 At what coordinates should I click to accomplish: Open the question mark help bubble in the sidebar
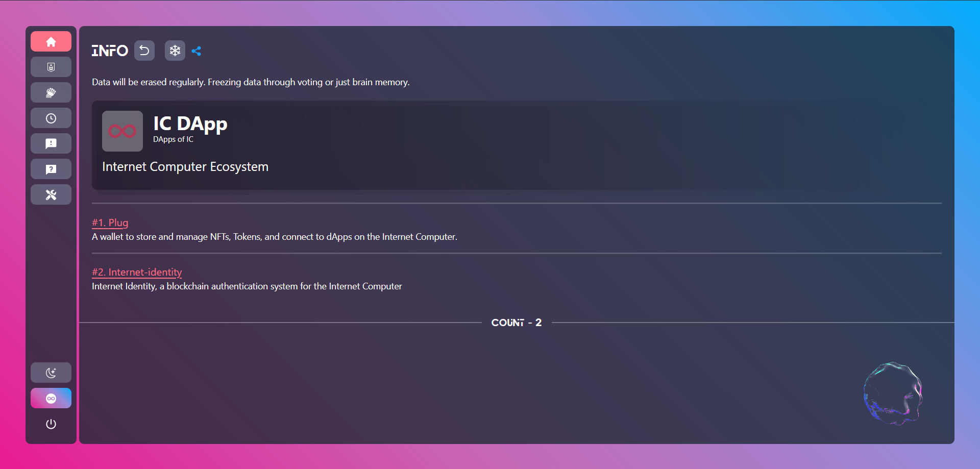[51, 169]
